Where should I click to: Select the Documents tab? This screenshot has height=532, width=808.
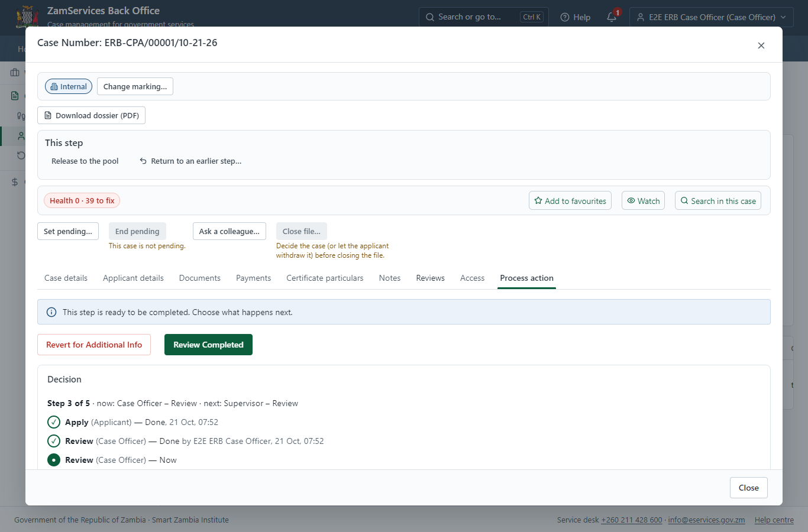pyautogui.click(x=200, y=278)
